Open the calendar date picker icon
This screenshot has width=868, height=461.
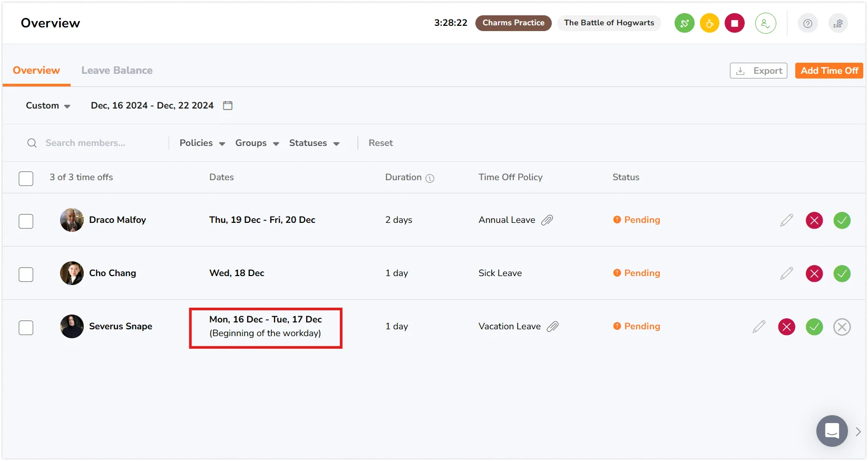coord(228,105)
